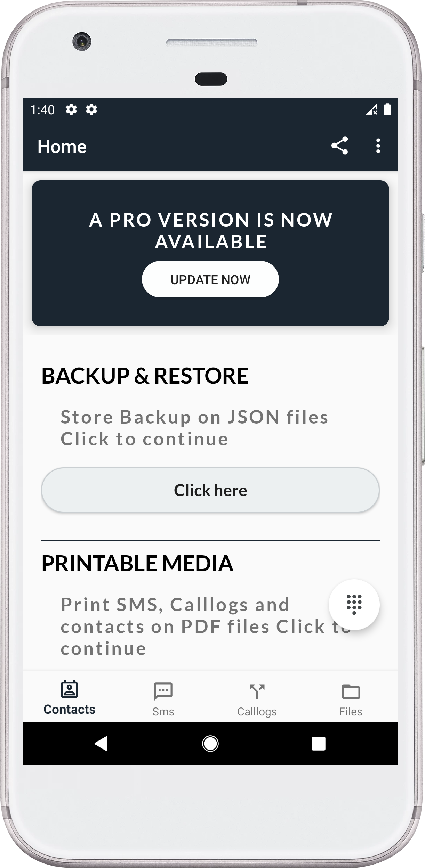The width and height of the screenshot is (425, 868).
Task: Click the 'Click here' backup button
Action: point(210,490)
